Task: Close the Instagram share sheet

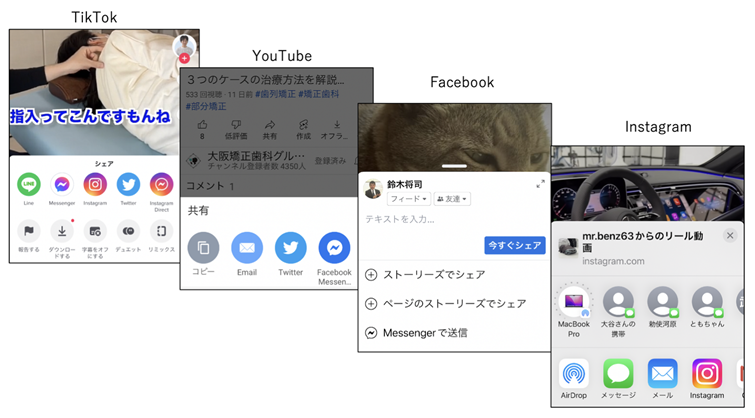Action: point(730,235)
